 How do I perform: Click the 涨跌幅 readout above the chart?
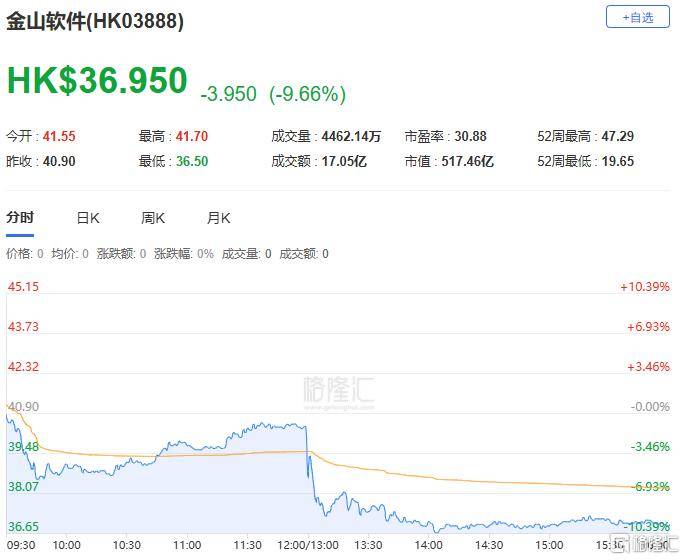(x=184, y=254)
